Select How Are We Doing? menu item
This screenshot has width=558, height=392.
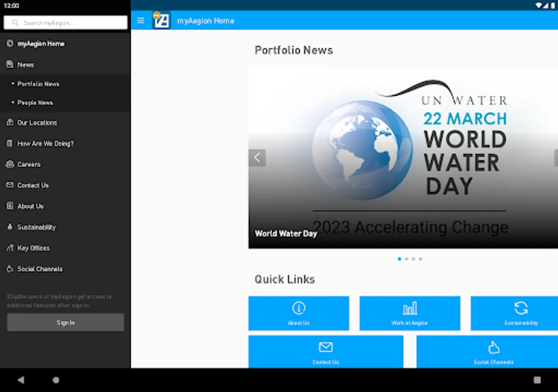click(x=65, y=143)
